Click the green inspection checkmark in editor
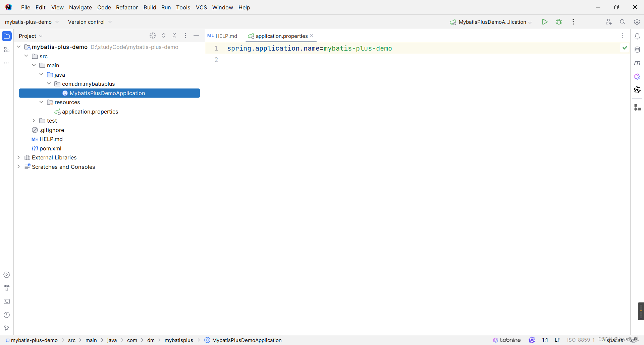The height and width of the screenshot is (345, 644). (x=625, y=48)
